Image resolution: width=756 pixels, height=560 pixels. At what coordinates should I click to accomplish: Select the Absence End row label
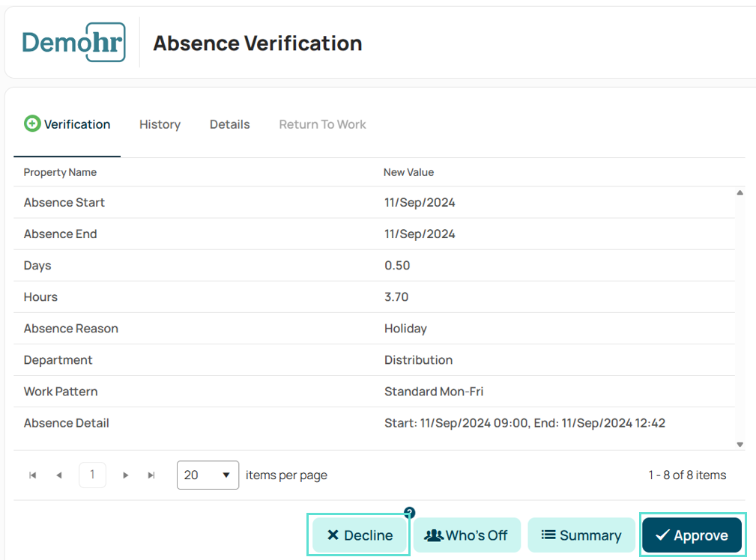(60, 234)
